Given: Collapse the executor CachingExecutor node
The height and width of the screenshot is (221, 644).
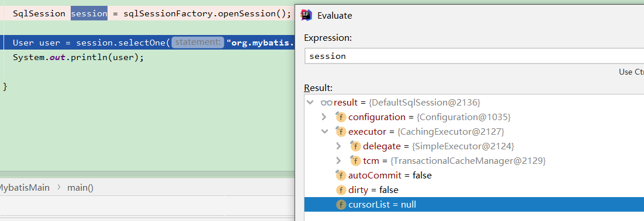Looking at the screenshot, I should [x=324, y=132].
